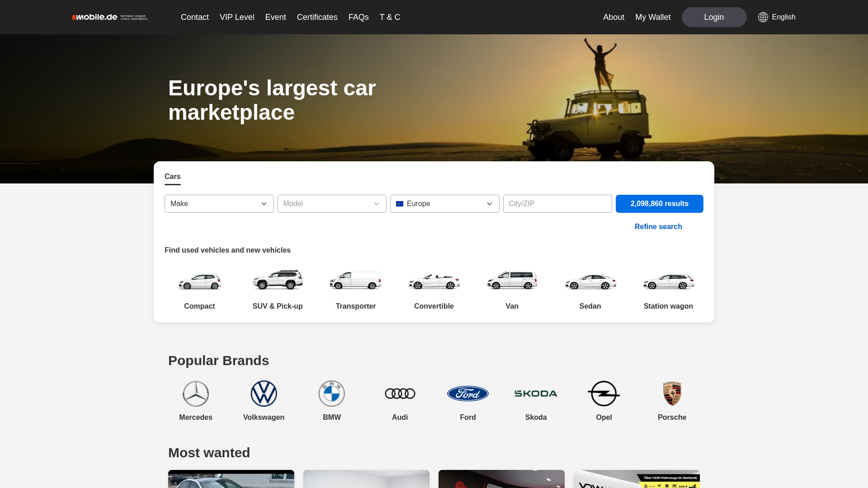This screenshot has height=488, width=868.
Task: Select the SUV & Pick-up car icon
Action: [x=278, y=280]
